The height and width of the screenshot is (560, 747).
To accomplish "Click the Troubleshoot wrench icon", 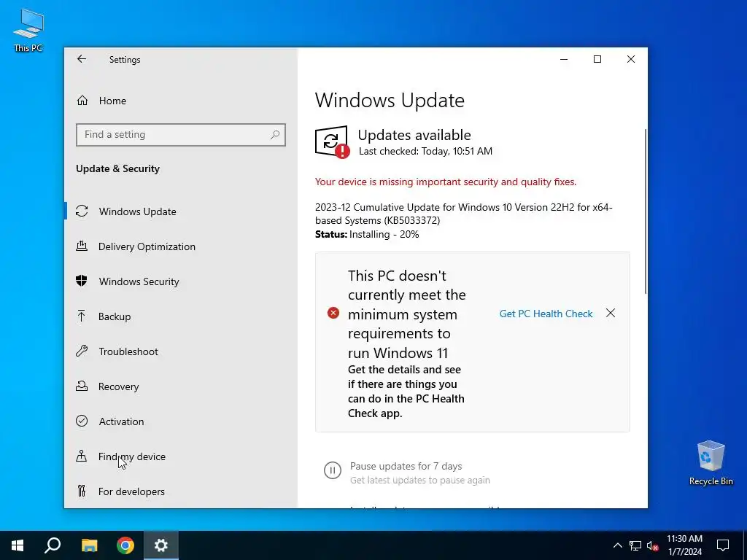I will (x=82, y=351).
